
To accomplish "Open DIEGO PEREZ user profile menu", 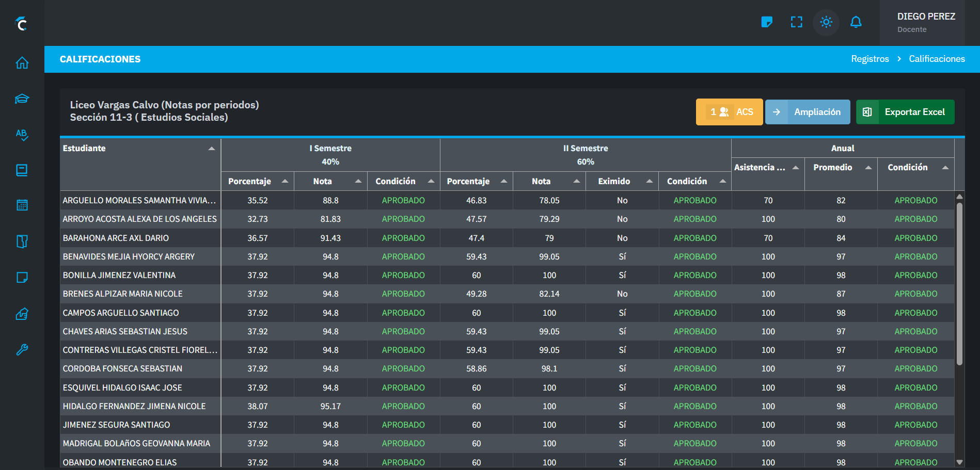I will 926,22.
